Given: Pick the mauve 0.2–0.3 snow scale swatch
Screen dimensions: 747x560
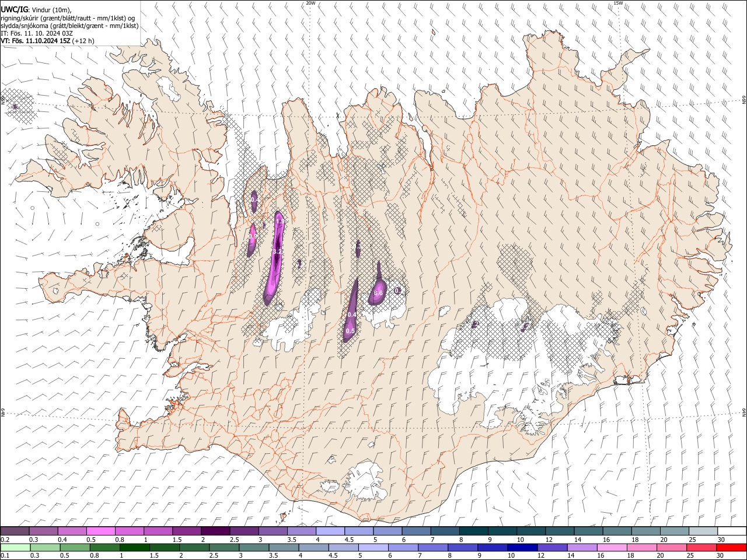Looking at the screenshot, I should (x=15, y=531).
